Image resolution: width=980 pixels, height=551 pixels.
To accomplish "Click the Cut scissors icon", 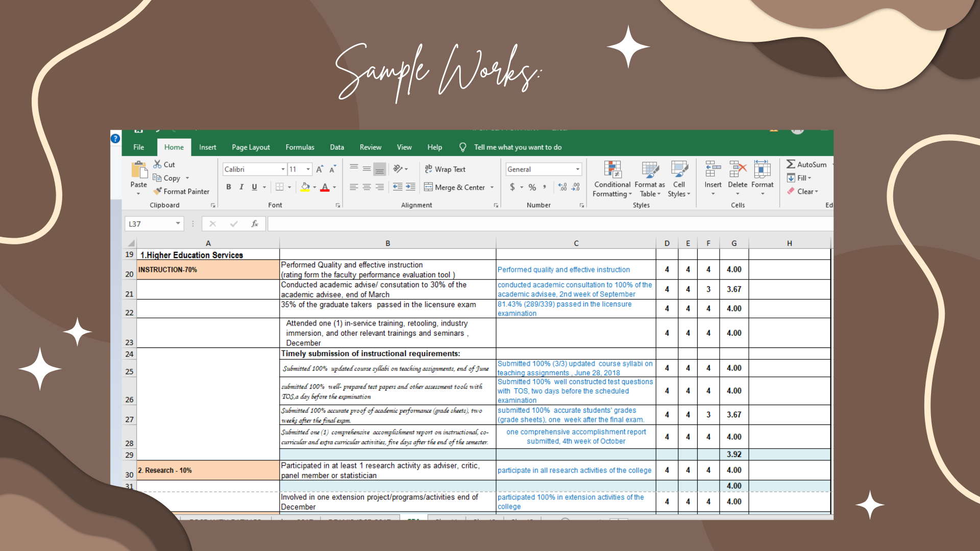I will pos(157,164).
